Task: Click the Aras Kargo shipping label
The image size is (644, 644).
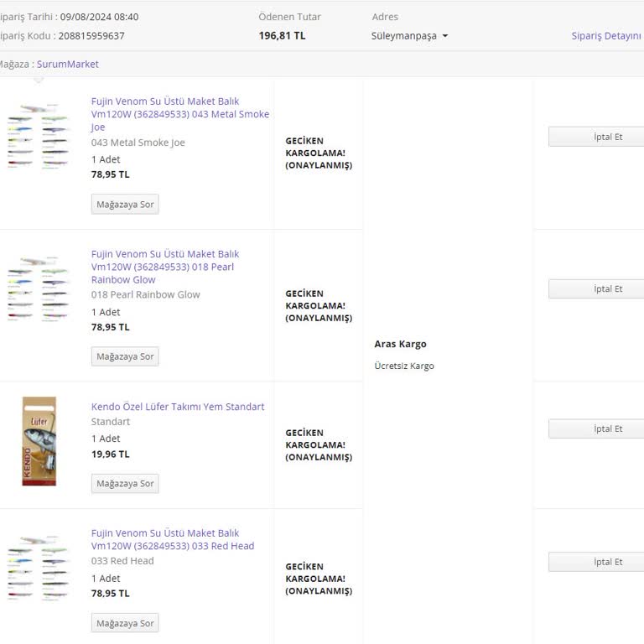Action: (x=400, y=344)
